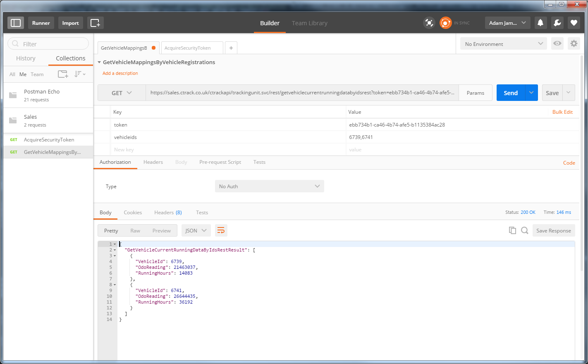Image resolution: width=588 pixels, height=364 pixels.
Task: Click the blue Send button
Action: 511,93
